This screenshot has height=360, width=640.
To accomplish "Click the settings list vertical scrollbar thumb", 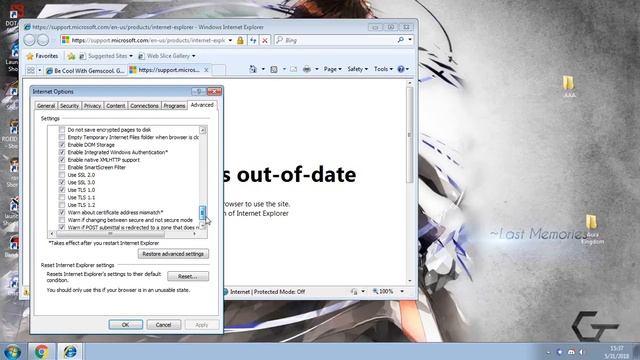I will (202, 212).
